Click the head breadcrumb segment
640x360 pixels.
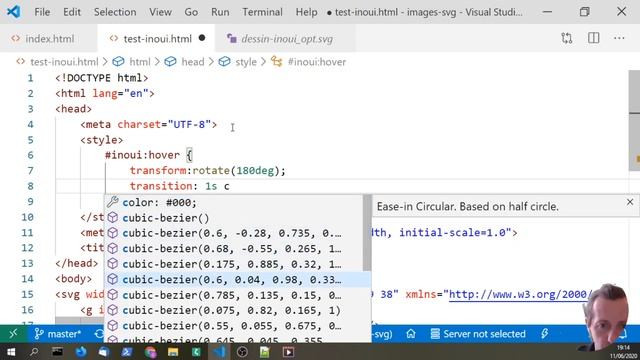[193, 62]
